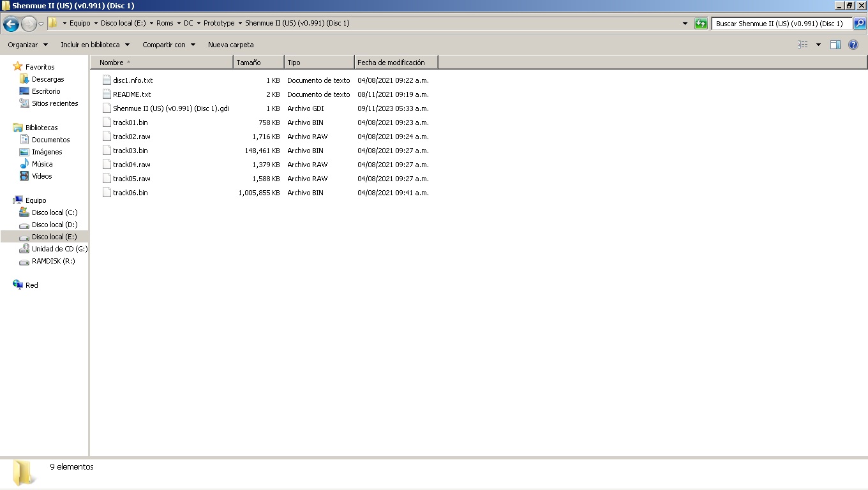Open Escritorio in sidebar
The image size is (868, 490).
(x=46, y=91)
